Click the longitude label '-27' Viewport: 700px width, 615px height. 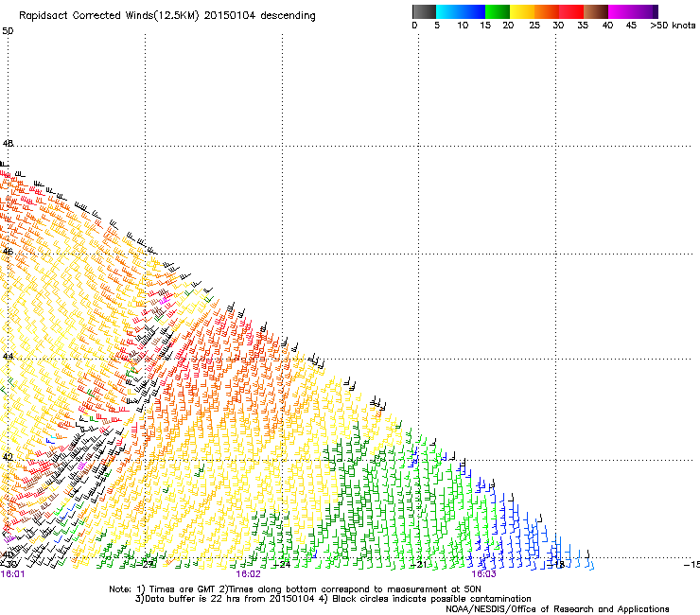tap(146, 564)
